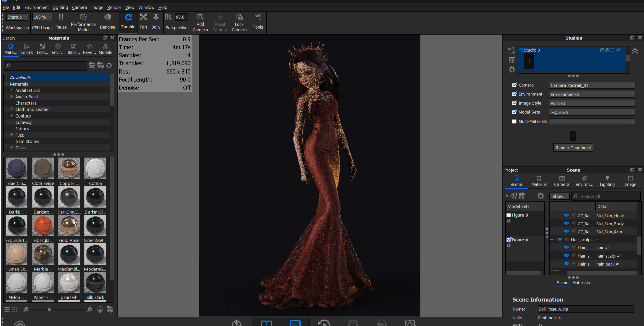Select the Characters material category
The image size is (644, 326).
26,103
